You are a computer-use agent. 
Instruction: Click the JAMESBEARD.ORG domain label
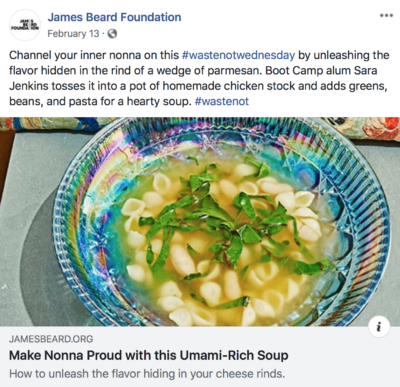click(51, 339)
